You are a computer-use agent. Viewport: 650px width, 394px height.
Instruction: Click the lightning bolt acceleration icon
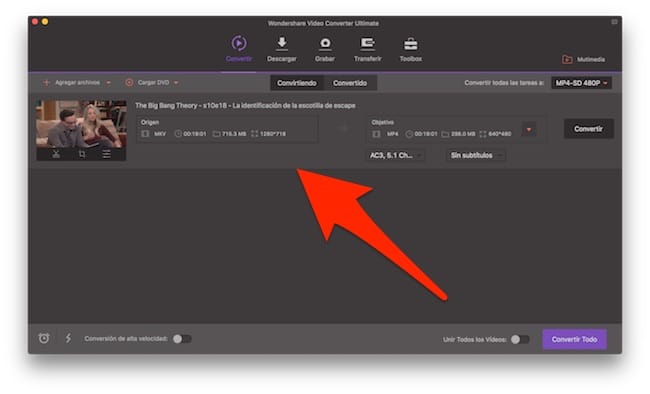tap(68, 338)
